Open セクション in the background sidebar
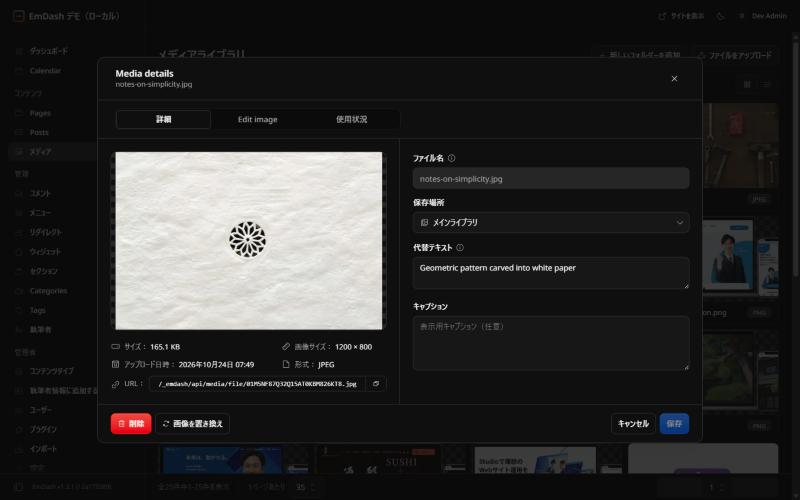Image resolution: width=800 pixels, height=500 pixels. point(43,271)
